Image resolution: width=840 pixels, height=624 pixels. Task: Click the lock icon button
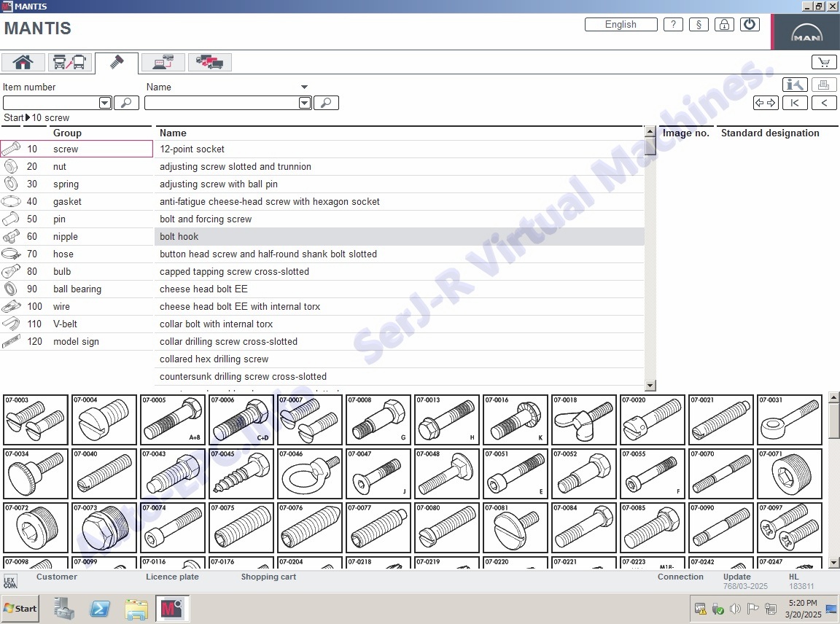[724, 25]
